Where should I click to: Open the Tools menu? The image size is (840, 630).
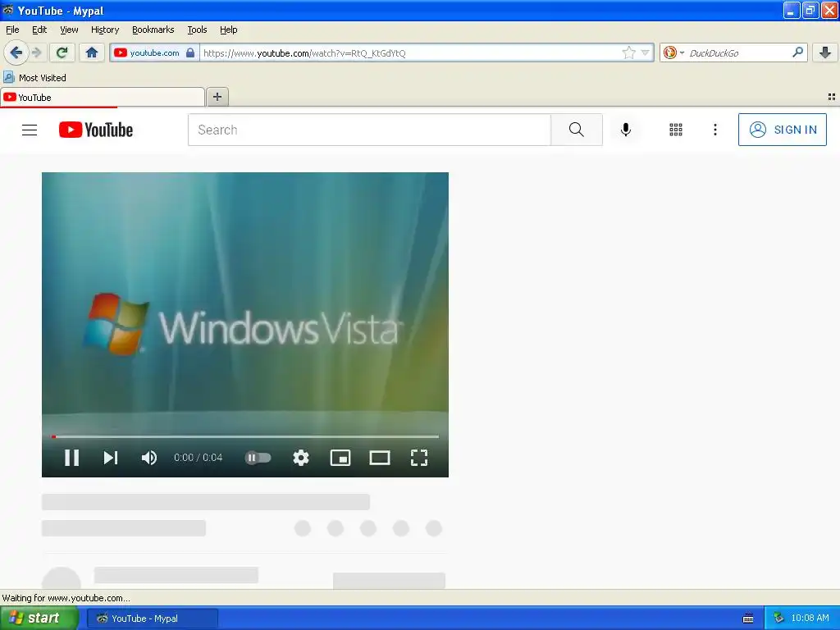(x=197, y=30)
